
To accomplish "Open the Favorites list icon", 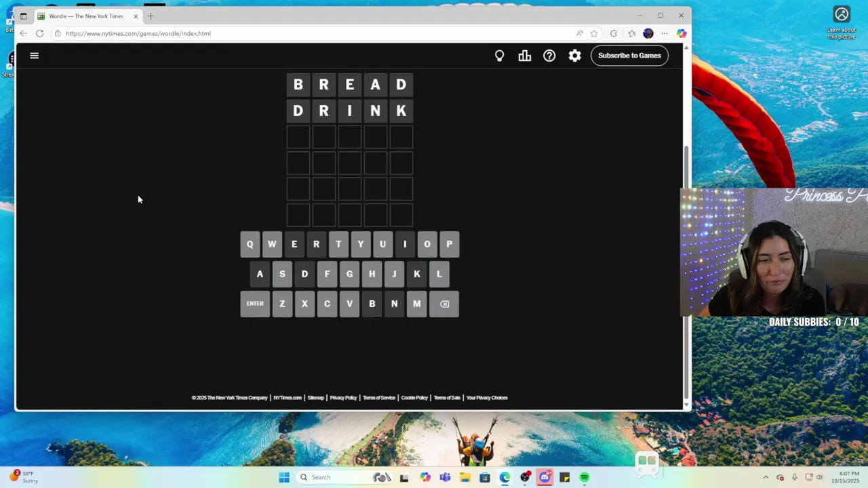I will (632, 33).
